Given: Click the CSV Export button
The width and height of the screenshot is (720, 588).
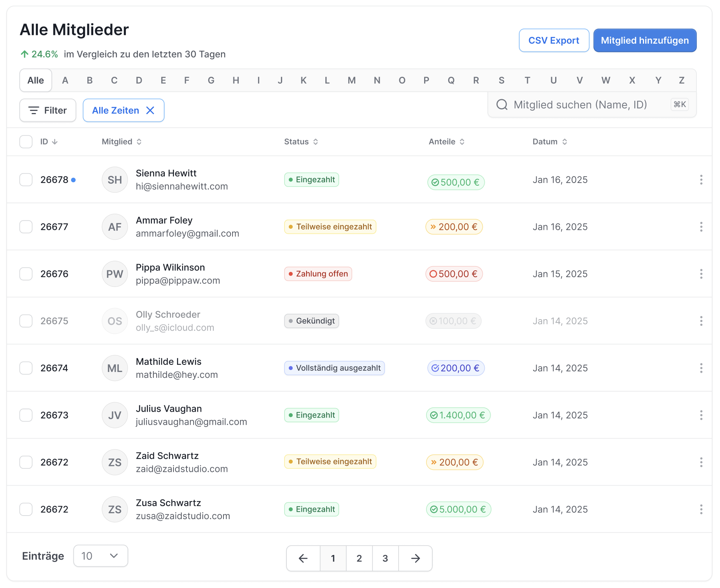Looking at the screenshot, I should 554,41.
